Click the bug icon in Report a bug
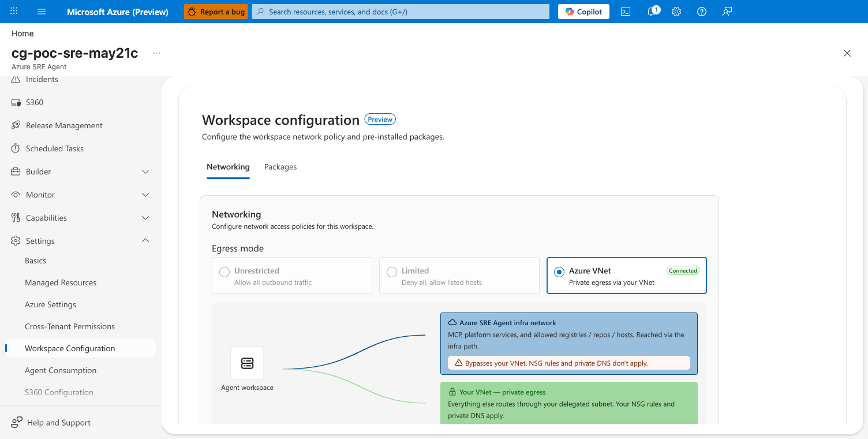Image resolution: width=868 pixels, height=439 pixels. click(x=192, y=12)
